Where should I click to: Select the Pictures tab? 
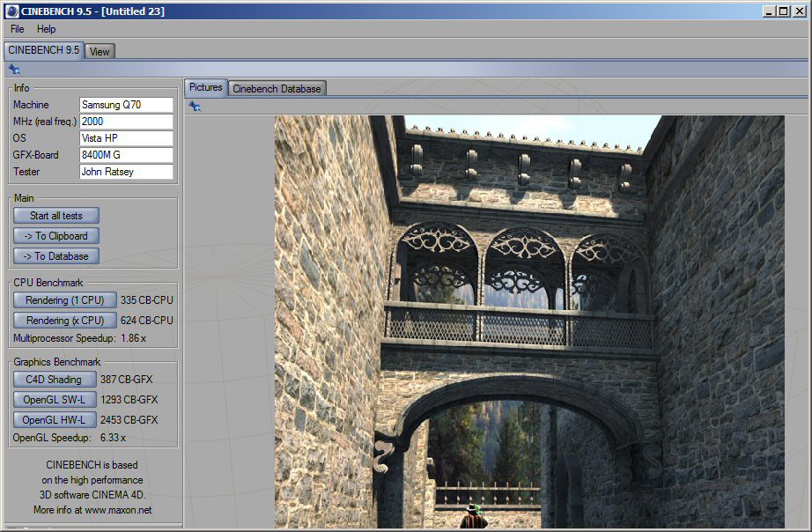coord(205,87)
